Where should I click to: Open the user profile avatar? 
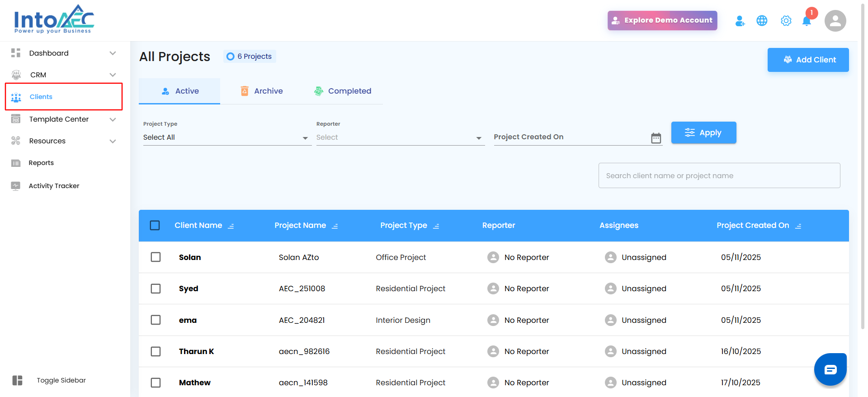pos(835,21)
